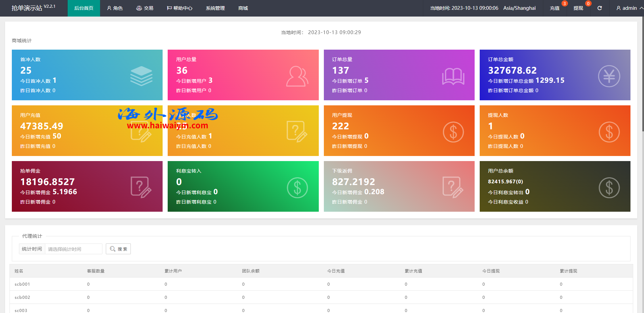Click the refresh icon in top bar
Screen dimensions: 644x313
pos(599,8)
